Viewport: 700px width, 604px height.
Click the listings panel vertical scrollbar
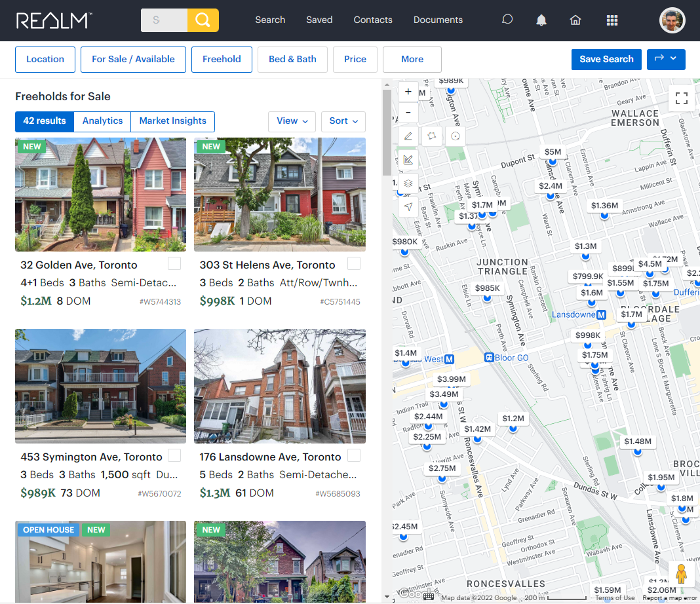click(387, 133)
